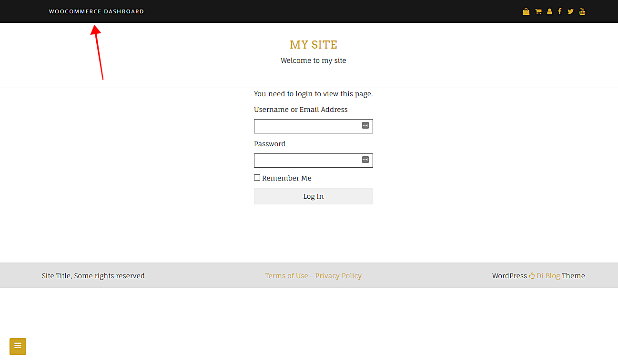Click password manager icon in username field
This screenshot has height=364, width=618.
(365, 125)
